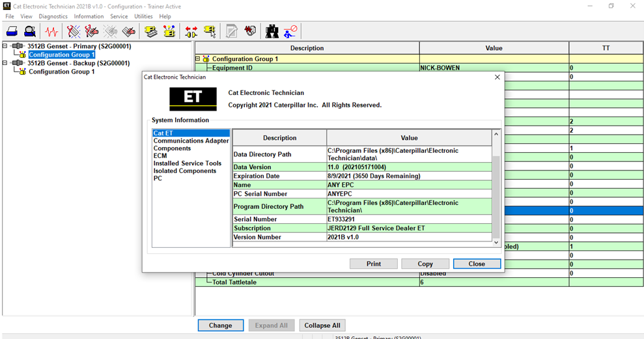
Task: Select Communications Adapter in System Information list
Action: (191, 141)
